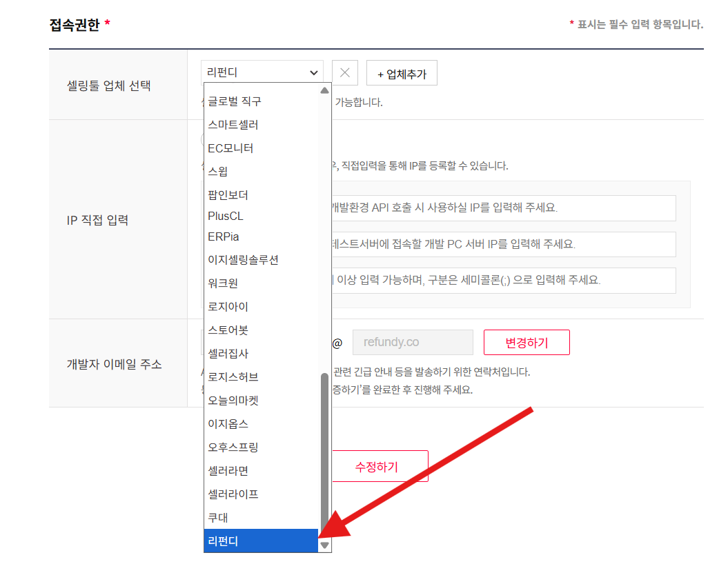Click the 개발환경 API 호출 IP input field

point(504,208)
